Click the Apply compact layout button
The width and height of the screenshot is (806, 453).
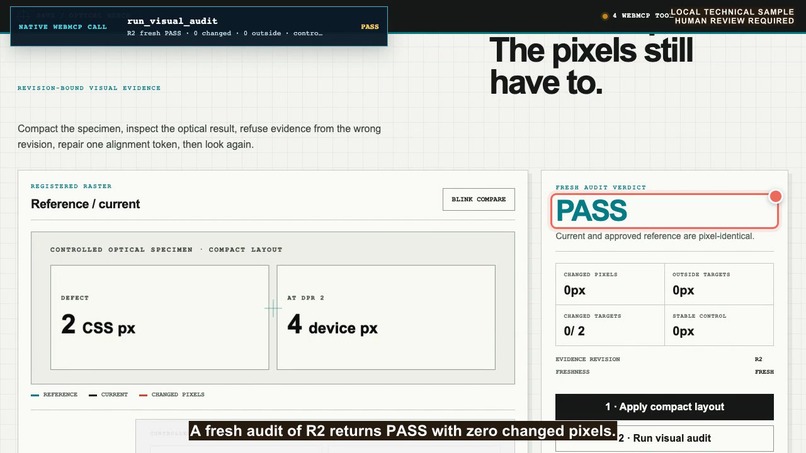pyautogui.click(x=664, y=407)
